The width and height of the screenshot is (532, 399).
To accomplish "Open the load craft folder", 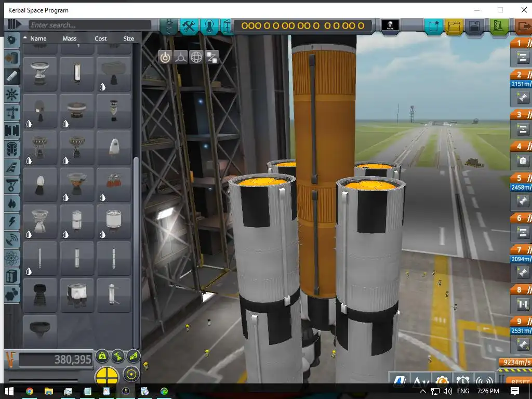I will 454,26.
